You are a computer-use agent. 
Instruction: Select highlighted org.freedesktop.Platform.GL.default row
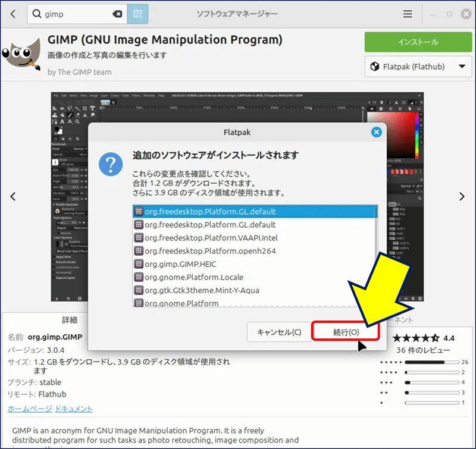point(255,212)
